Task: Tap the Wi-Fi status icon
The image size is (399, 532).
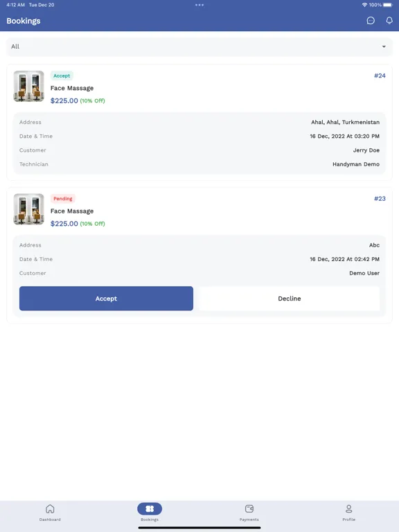Action: pyautogui.click(x=364, y=5)
